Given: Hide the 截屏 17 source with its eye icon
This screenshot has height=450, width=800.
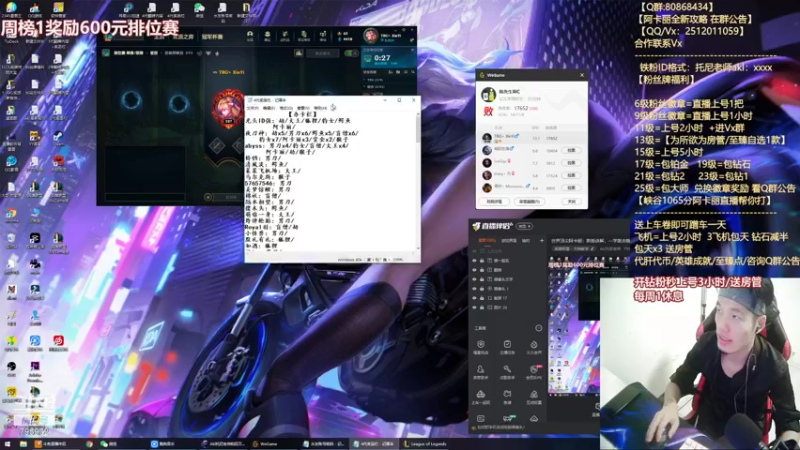Looking at the screenshot, I should click(x=474, y=298).
